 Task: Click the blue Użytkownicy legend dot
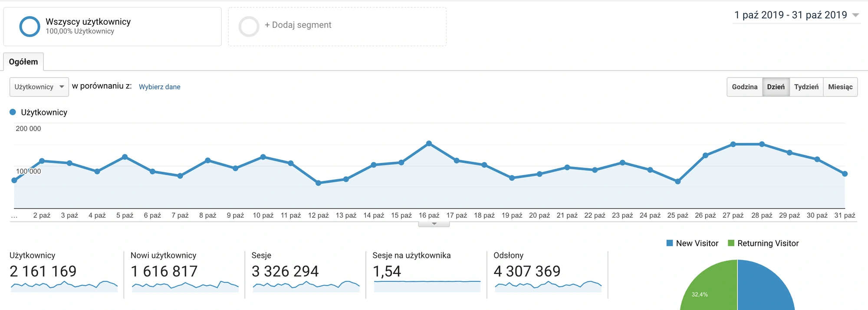pyautogui.click(x=13, y=112)
